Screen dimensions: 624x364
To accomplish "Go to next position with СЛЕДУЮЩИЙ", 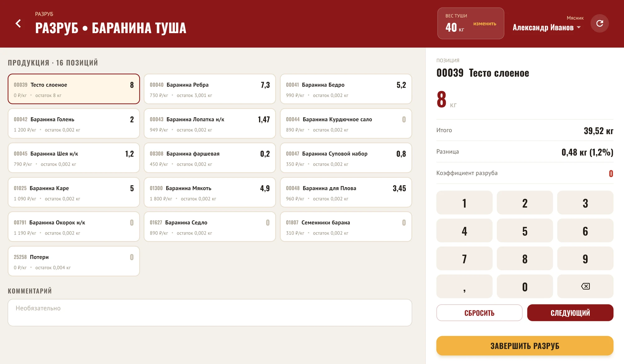I will tap(570, 313).
